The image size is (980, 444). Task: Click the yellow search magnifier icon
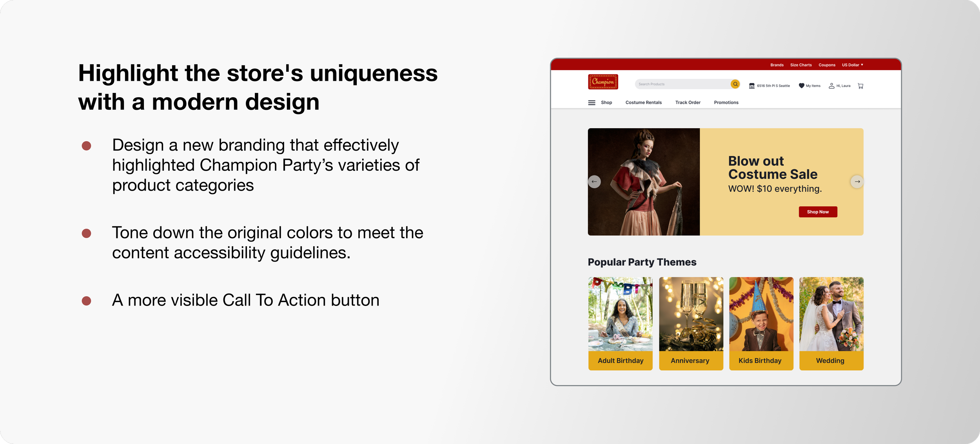735,84
